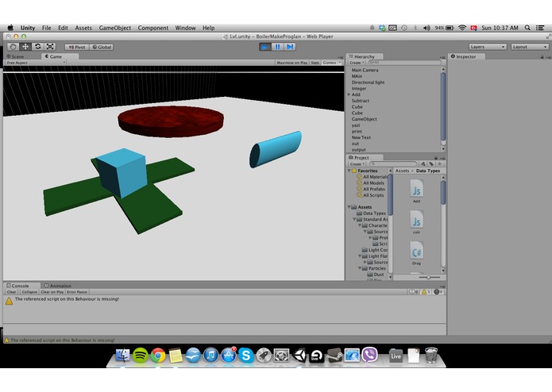Click the Assets breadcrumb in Project

tap(402, 171)
